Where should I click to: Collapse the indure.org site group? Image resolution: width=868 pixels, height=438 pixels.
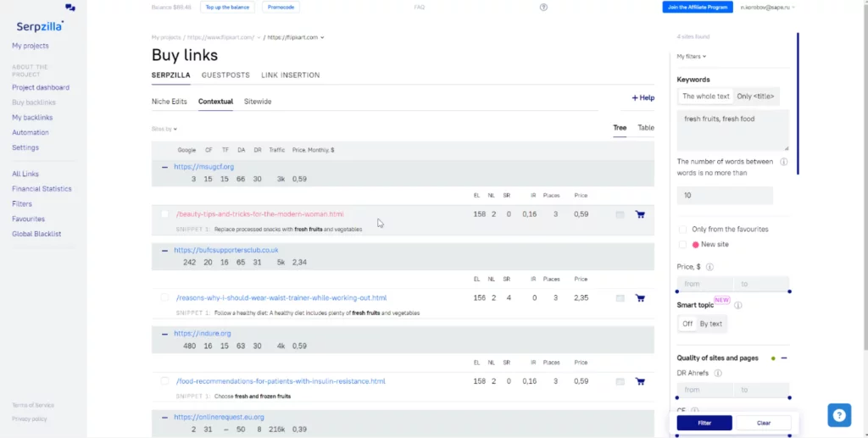(x=164, y=334)
